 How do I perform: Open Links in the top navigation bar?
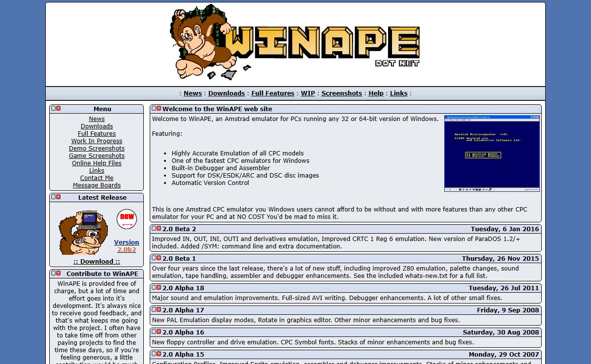[398, 93]
